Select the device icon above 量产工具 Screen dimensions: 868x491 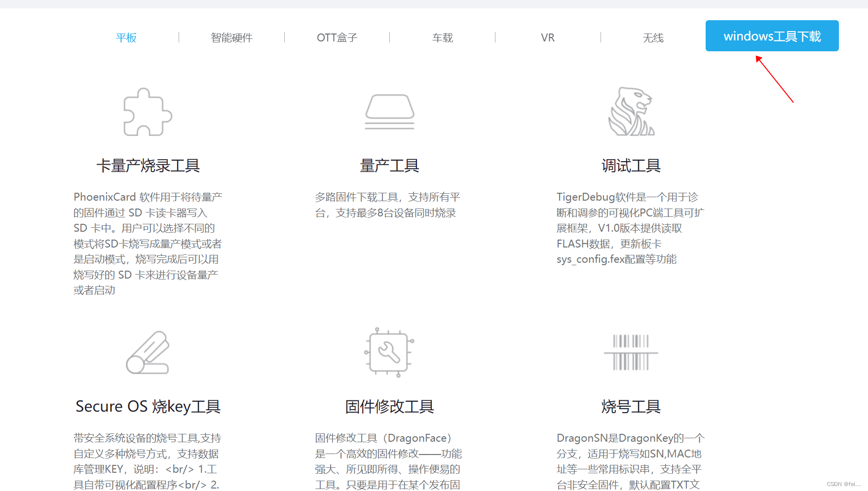(389, 112)
